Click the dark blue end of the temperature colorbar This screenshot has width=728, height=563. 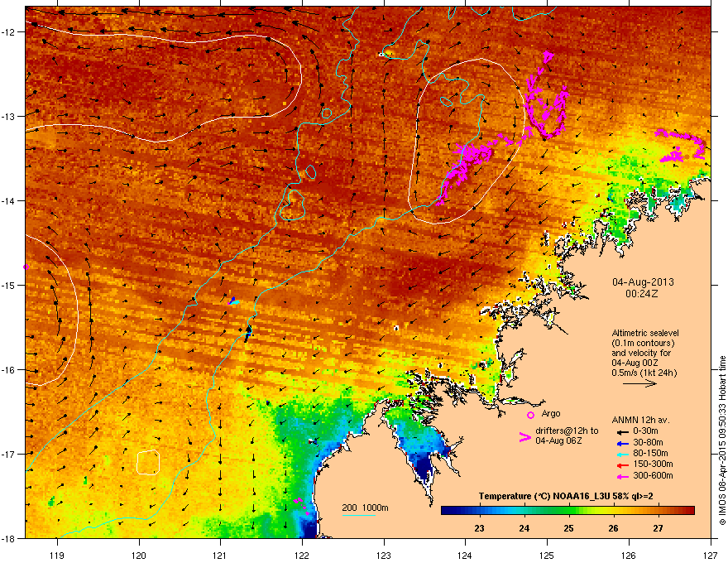click(x=448, y=511)
